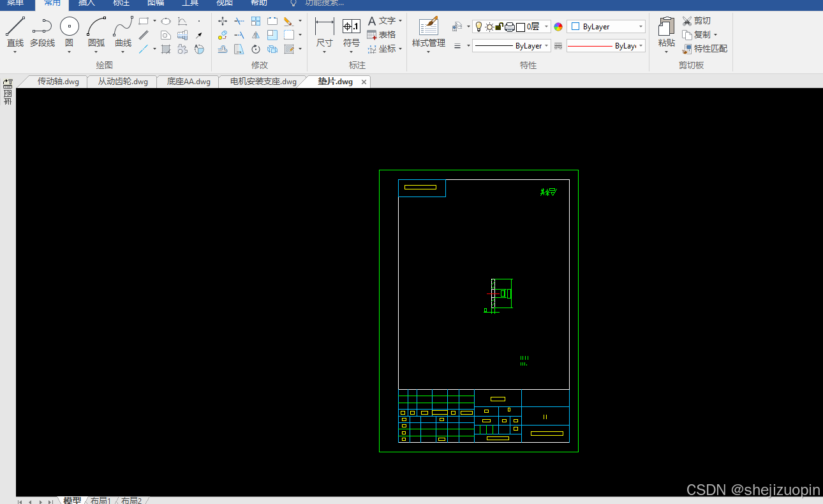Viewport: 823px width, 504px height.
Task: Click the extend tool in 修改 group
Action: 239,35
